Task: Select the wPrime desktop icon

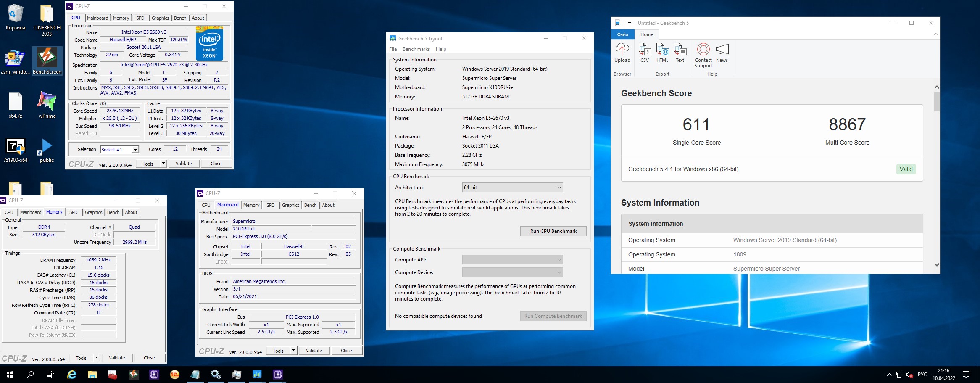Action: tap(47, 105)
